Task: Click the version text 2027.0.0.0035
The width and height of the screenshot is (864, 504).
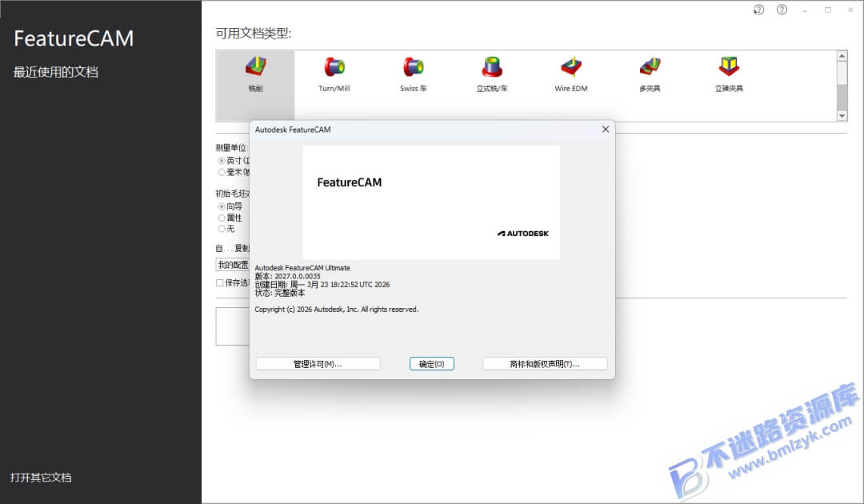Action: [x=298, y=277]
